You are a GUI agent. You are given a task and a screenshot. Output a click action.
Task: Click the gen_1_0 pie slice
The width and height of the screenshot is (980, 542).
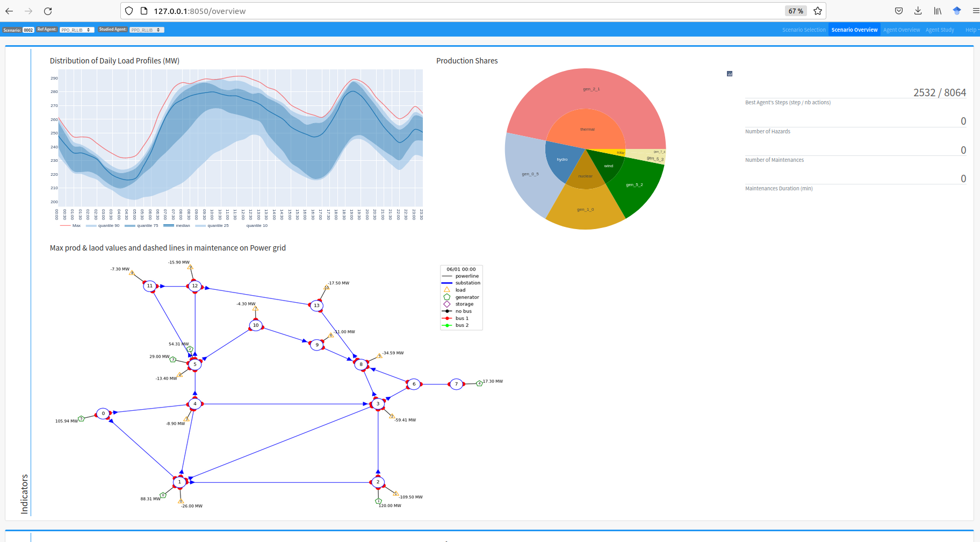tap(585, 210)
